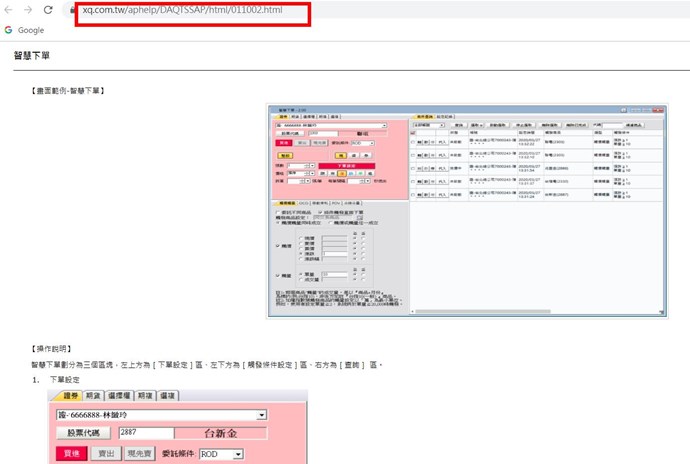Viewport: 690px width, 464px height.
Task: Click the 【操作說明】 section label
Action: point(51,349)
